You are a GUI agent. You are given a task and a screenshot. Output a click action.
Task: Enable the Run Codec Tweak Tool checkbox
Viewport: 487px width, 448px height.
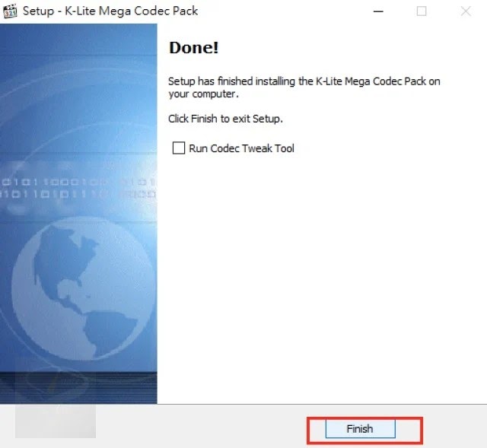pos(179,148)
